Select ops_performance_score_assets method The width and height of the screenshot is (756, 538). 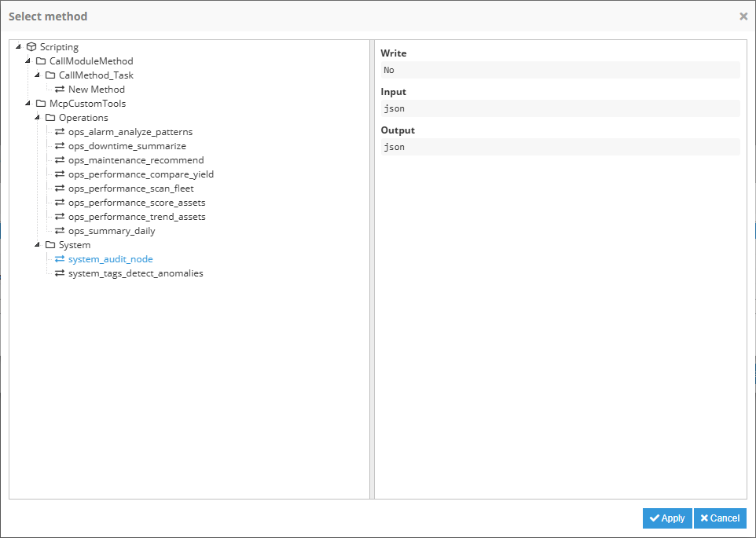pyautogui.click(x=137, y=203)
